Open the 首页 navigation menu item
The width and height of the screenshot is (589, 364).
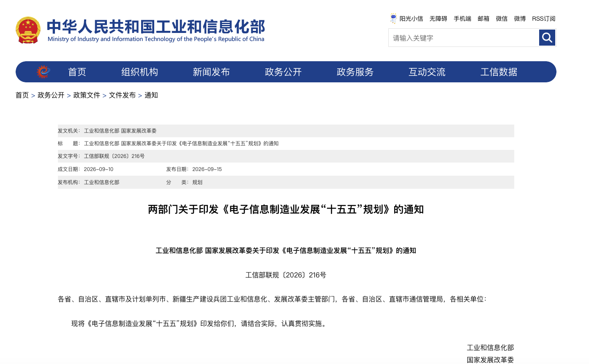click(x=77, y=72)
